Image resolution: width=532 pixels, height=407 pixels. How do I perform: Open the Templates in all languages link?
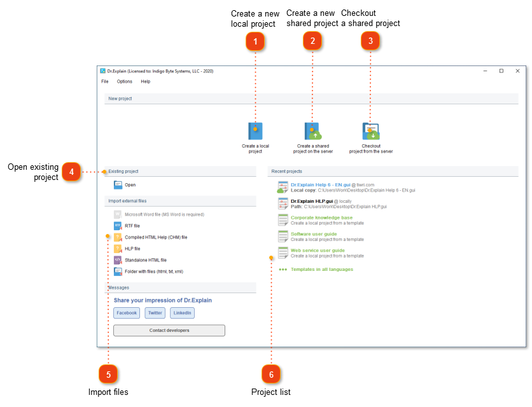point(322,269)
